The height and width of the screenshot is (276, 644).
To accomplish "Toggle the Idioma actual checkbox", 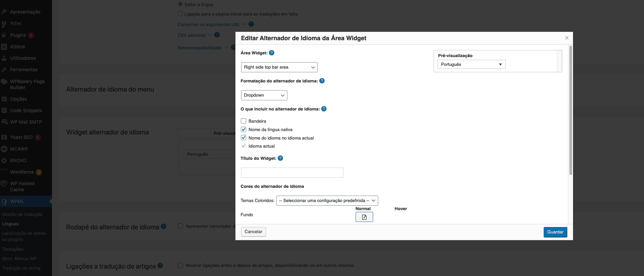I will point(243,146).
